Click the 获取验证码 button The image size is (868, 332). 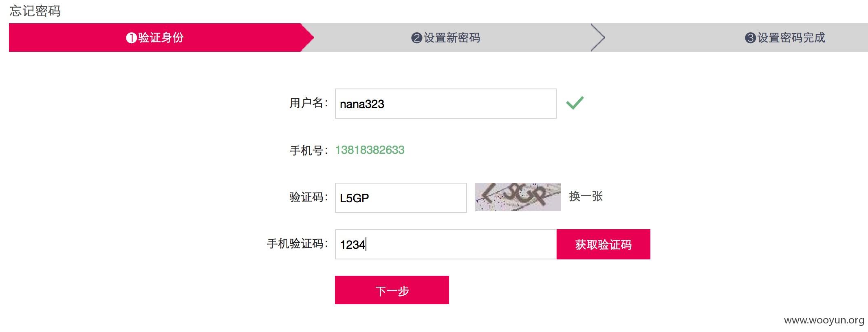click(604, 244)
